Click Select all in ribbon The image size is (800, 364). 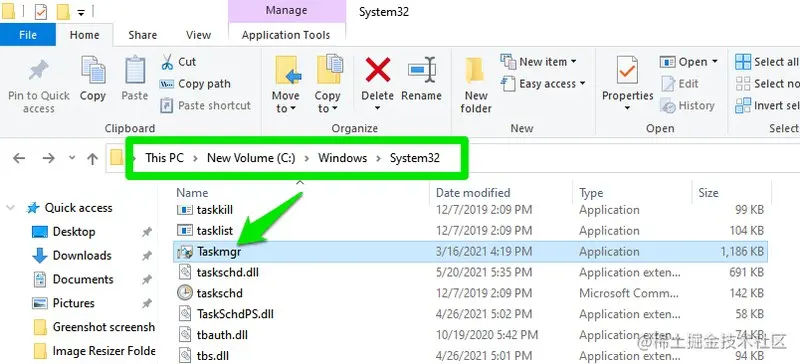point(767,62)
